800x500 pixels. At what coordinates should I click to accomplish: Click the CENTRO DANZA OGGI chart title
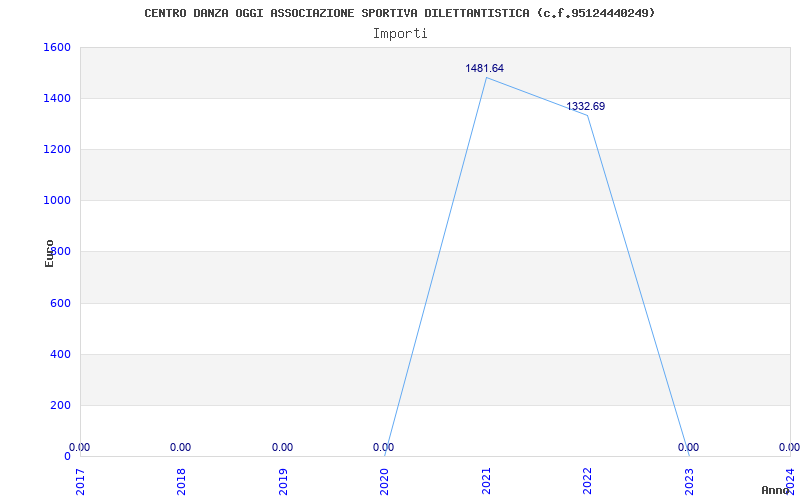(399, 13)
